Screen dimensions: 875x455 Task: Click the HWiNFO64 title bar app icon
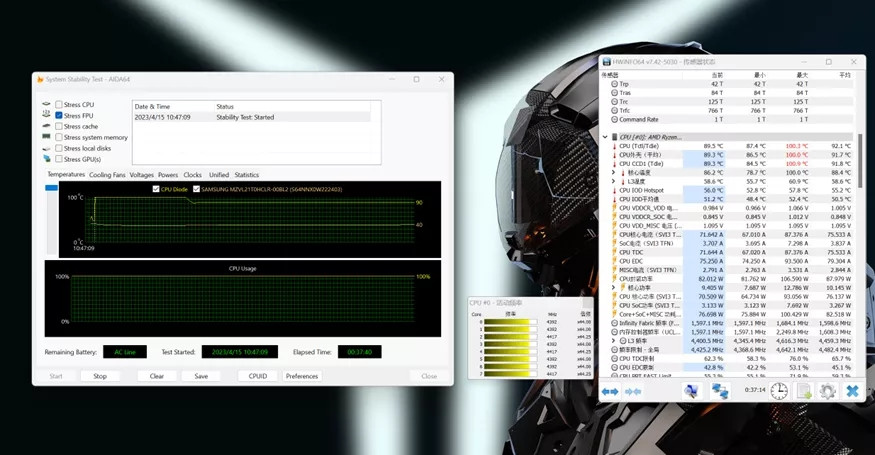607,62
